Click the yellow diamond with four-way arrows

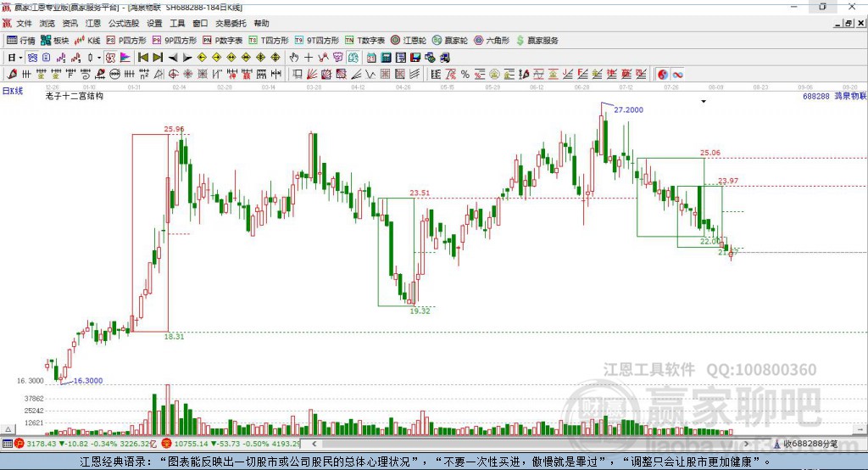point(261,58)
